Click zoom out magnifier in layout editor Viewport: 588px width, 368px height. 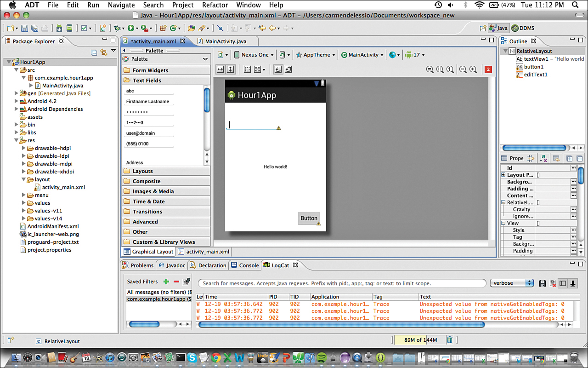(x=463, y=69)
